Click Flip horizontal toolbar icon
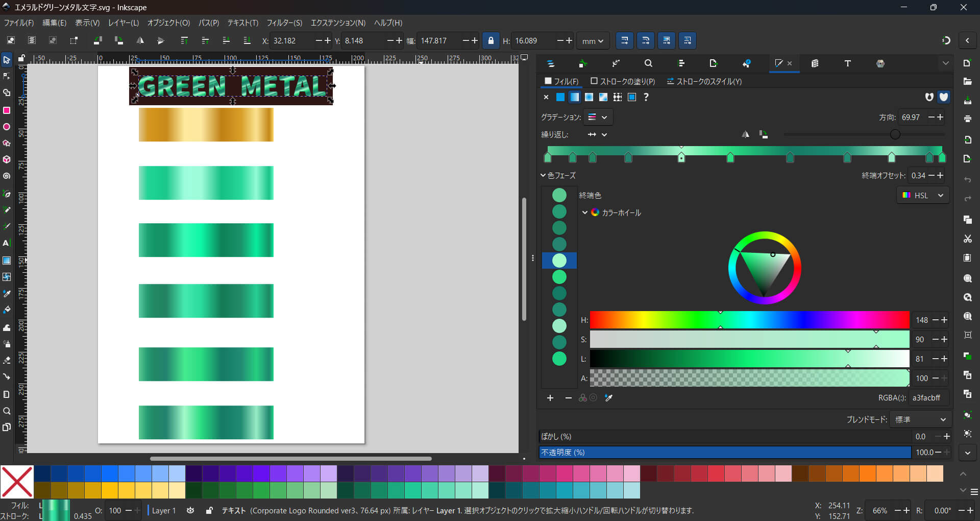 [140, 40]
